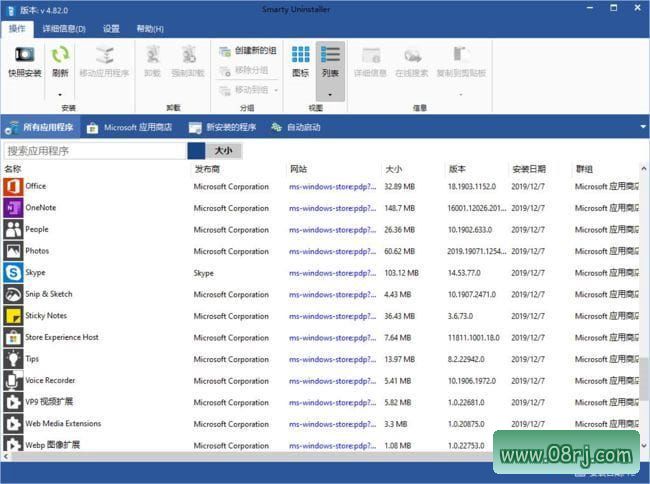Click 移除分组 in the ribbon
This screenshot has height=484, width=650.
(243, 70)
